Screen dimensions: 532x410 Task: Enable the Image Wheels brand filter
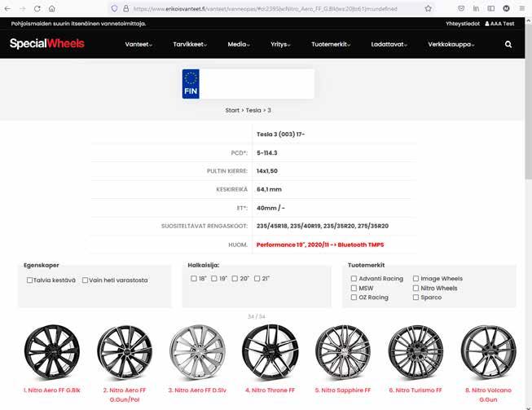click(415, 278)
